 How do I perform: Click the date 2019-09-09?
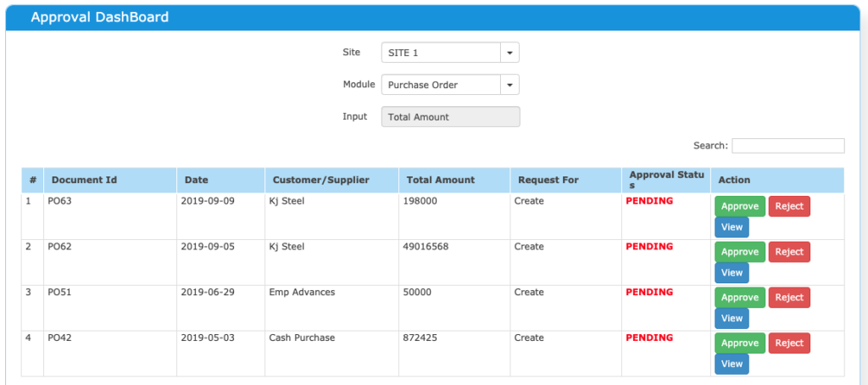tap(208, 201)
